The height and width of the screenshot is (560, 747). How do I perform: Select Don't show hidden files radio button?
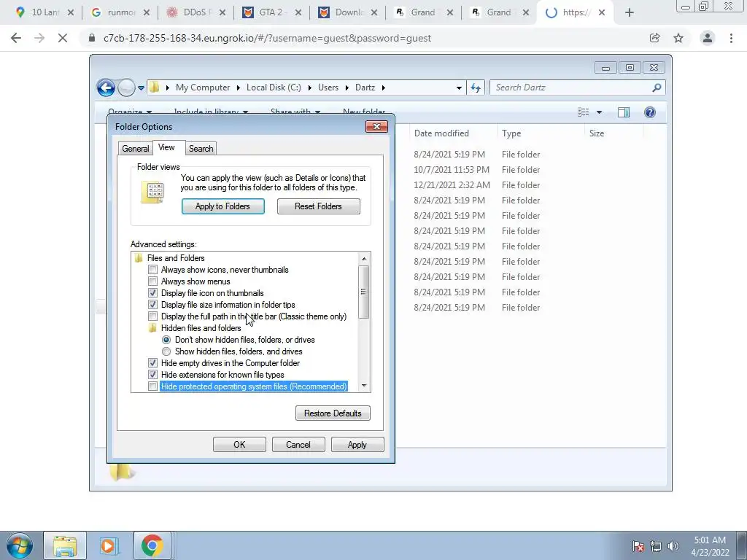coord(166,340)
